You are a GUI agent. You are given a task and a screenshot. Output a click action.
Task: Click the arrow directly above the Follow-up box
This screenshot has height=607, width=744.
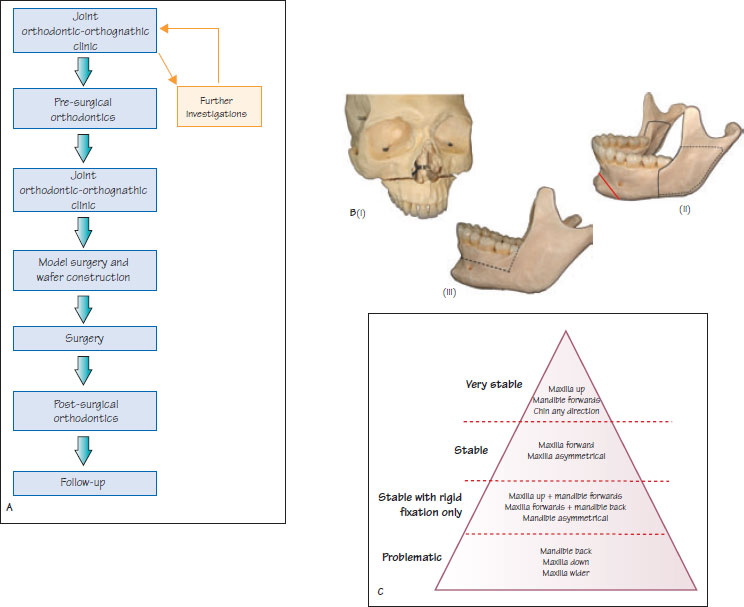[85, 449]
